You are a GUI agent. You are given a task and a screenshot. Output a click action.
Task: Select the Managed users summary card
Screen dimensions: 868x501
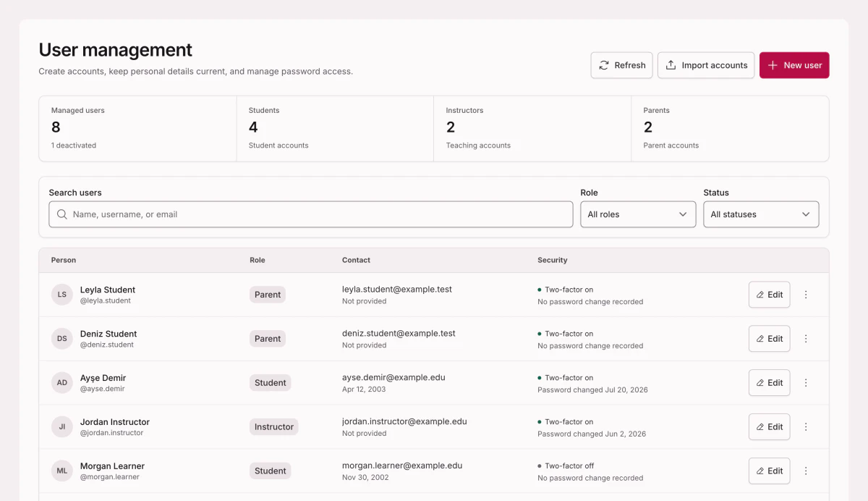pos(137,128)
